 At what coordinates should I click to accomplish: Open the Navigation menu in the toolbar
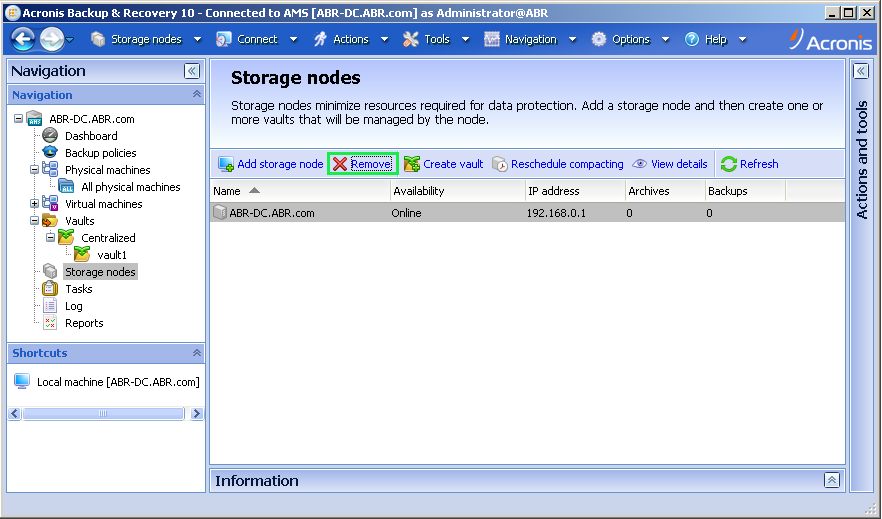pos(530,39)
